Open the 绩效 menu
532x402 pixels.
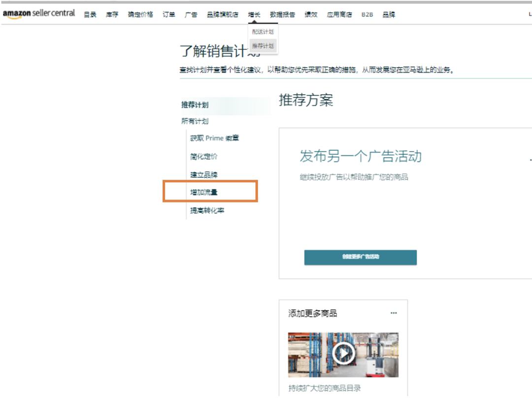(311, 15)
